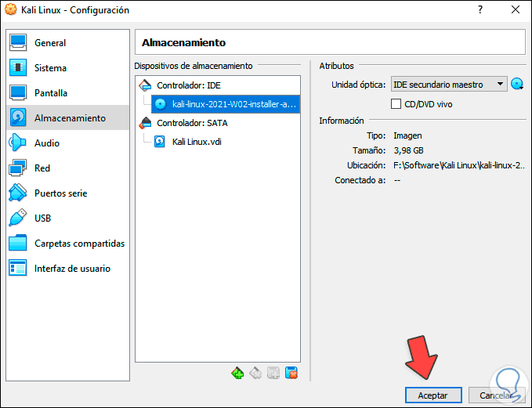Go to Sistema settings

tap(67, 68)
